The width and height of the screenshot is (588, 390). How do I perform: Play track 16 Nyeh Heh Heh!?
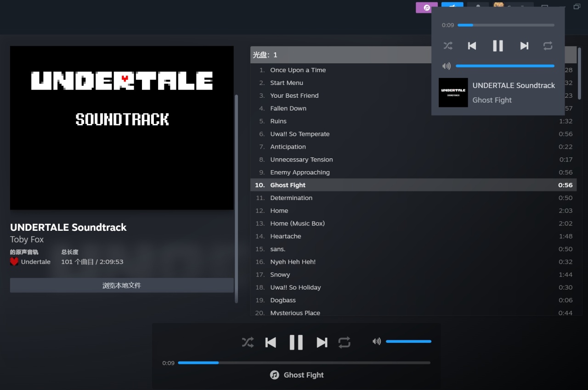pos(413,262)
